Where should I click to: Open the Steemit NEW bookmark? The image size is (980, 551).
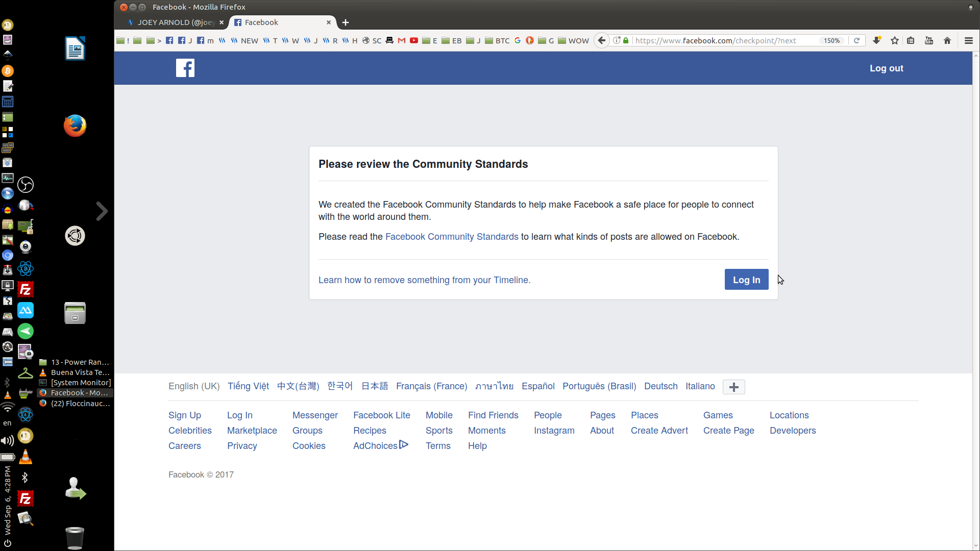pos(244,41)
